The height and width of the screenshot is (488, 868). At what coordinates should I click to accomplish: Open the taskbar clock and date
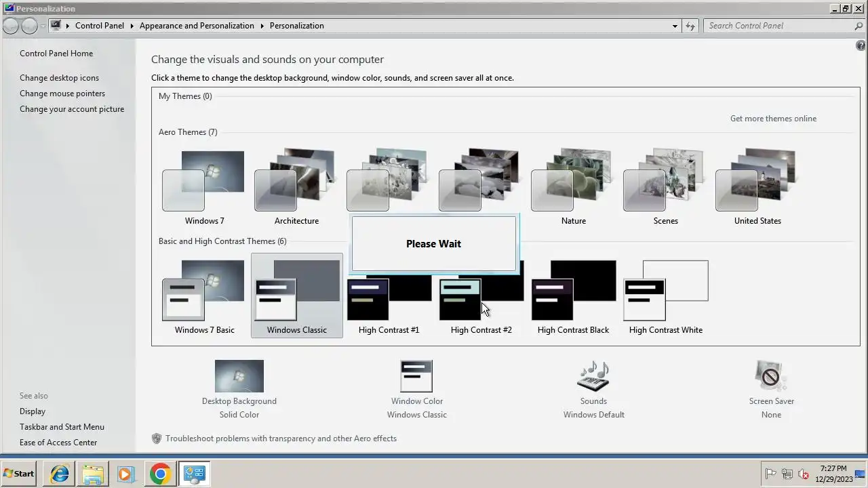coord(833,474)
